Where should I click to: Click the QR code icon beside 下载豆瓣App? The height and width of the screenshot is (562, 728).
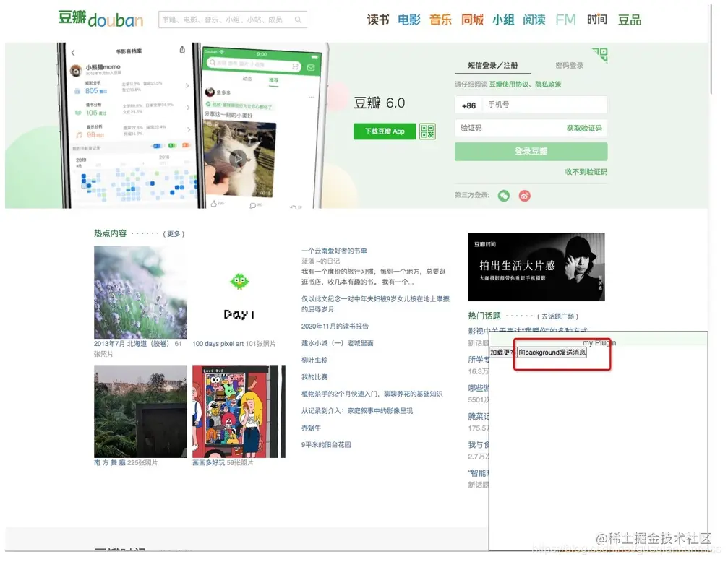coord(428,131)
